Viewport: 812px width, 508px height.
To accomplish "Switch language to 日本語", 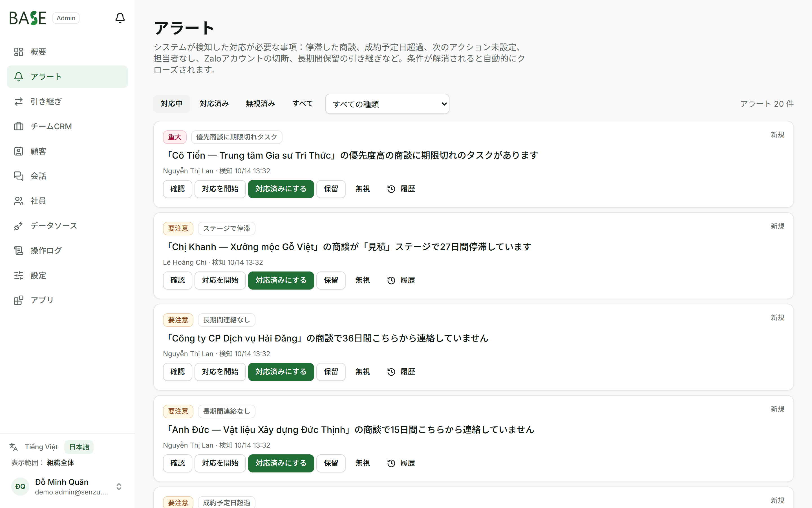I will 79,447.
